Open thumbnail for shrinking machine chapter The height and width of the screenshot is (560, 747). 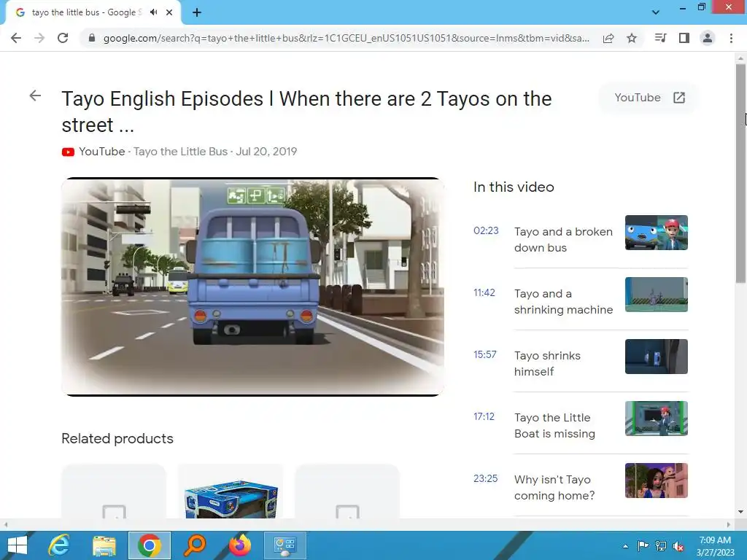pos(656,295)
